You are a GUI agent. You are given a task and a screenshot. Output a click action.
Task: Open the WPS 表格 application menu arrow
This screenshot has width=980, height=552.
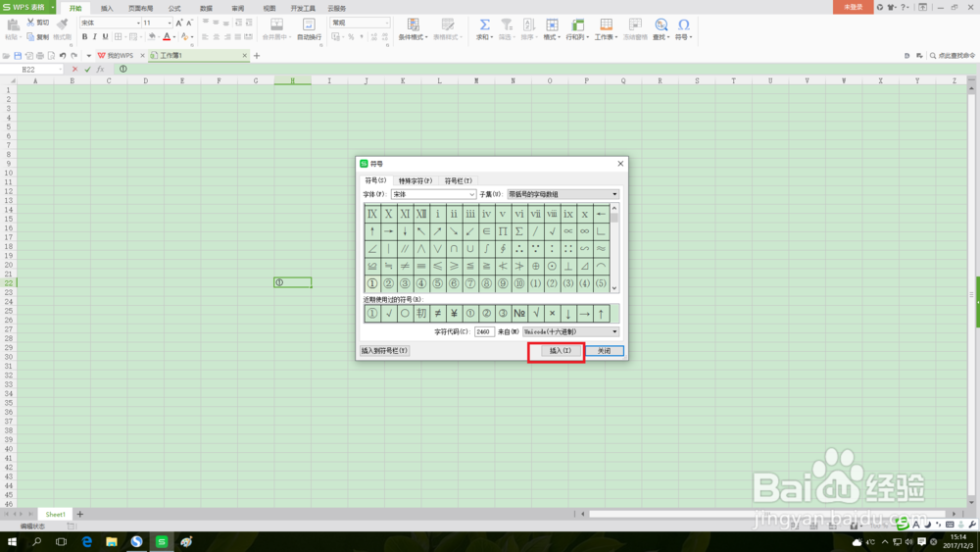[x=53, y=7]
